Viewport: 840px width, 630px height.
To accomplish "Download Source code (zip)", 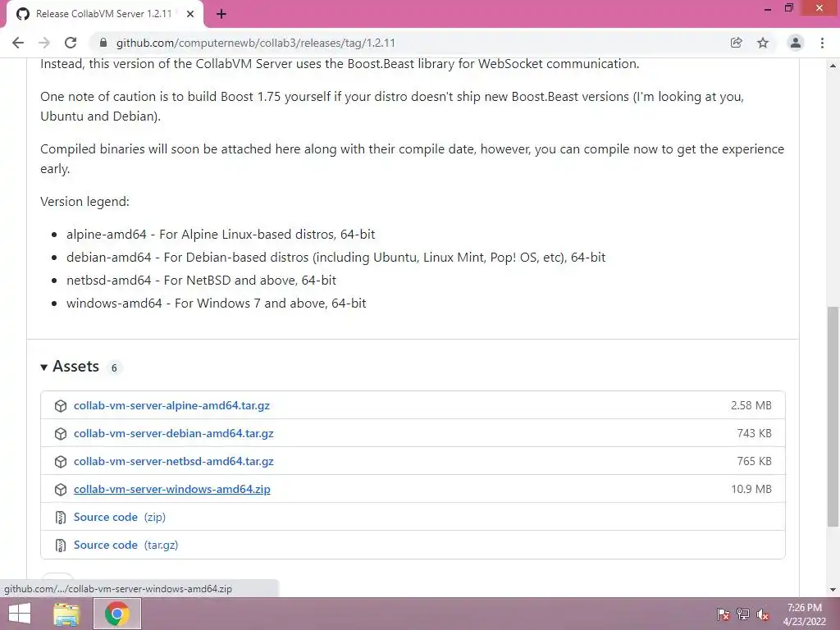I will 120,517.
